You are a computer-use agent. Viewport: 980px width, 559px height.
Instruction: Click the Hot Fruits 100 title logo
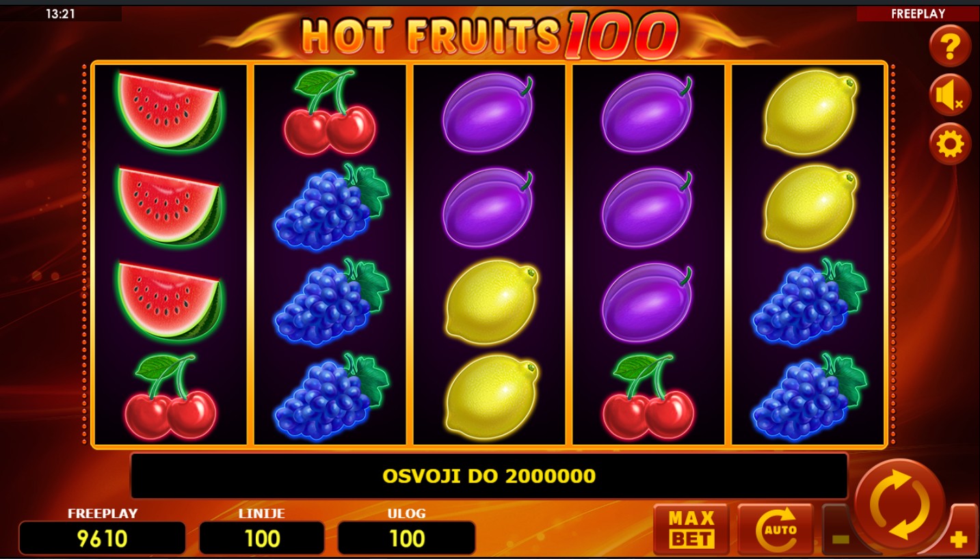pos(489,34)
